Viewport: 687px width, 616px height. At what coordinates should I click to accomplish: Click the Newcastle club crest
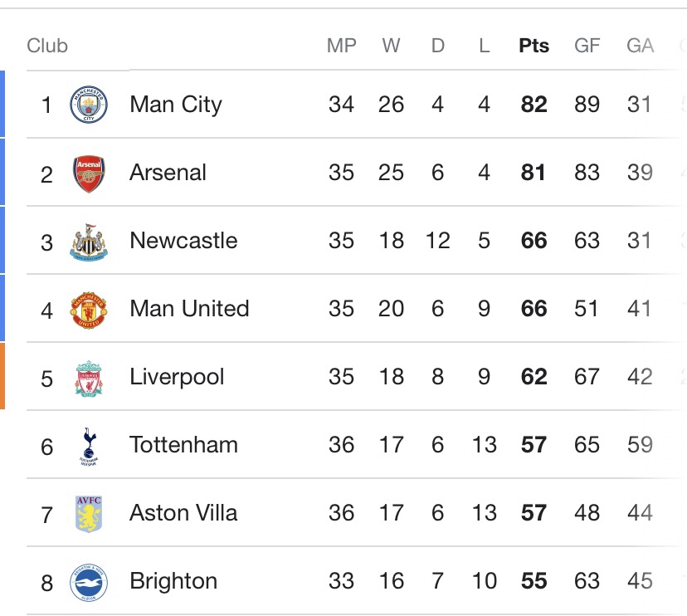coord(90,240)
